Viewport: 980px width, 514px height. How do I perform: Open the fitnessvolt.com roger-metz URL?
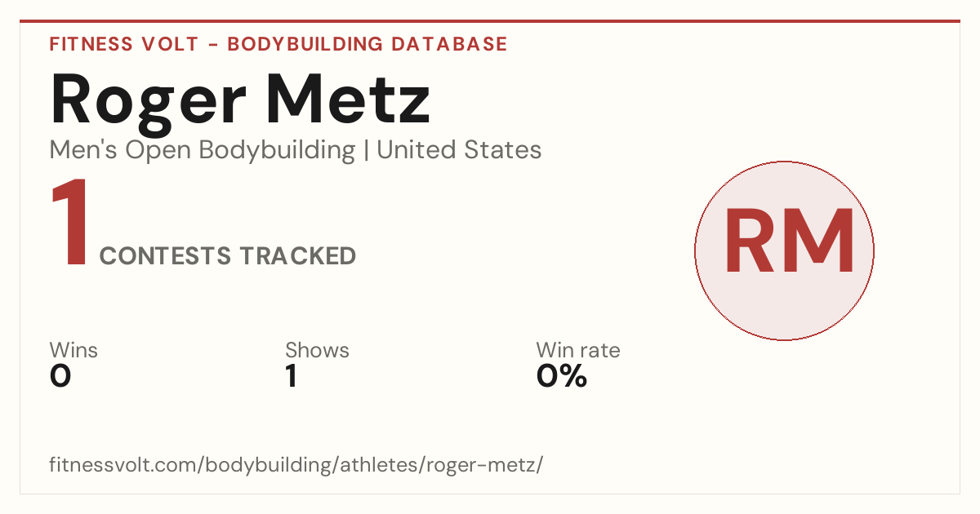click(296, 465)
